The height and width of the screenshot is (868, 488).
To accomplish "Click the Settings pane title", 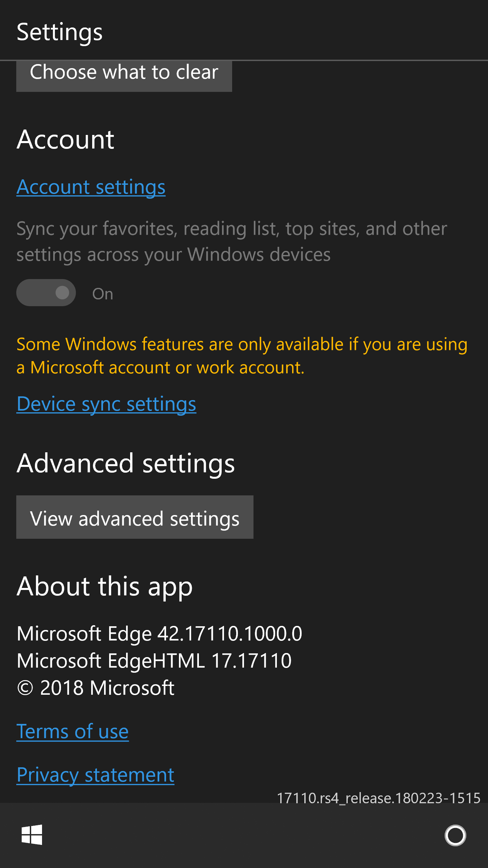I will pyautogui.click(x=60, y=32).
